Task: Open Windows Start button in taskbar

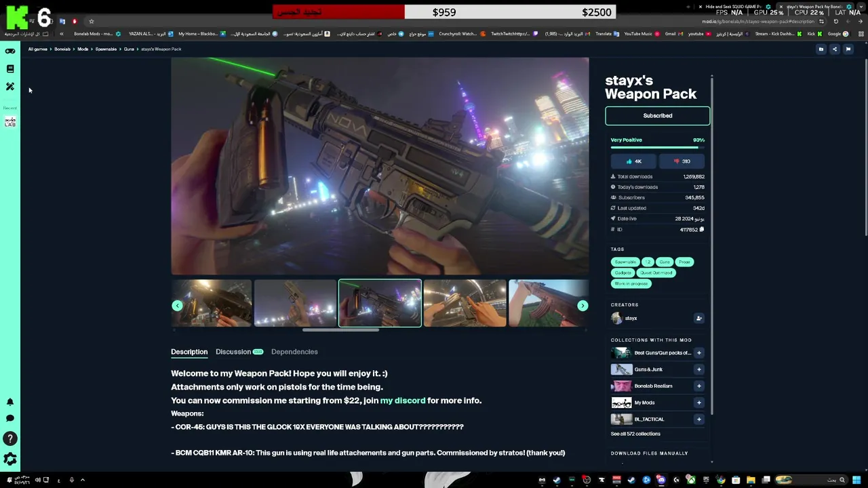Action: [856, 480]
